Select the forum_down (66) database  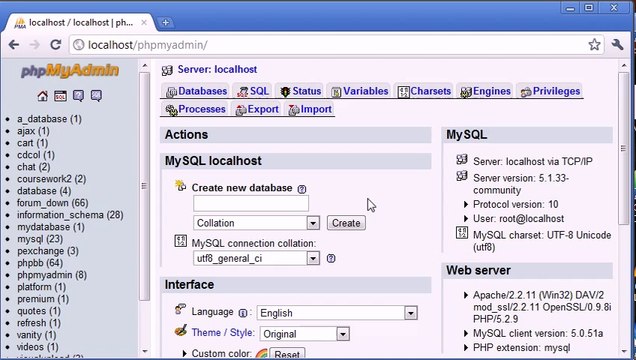(52, 203)
